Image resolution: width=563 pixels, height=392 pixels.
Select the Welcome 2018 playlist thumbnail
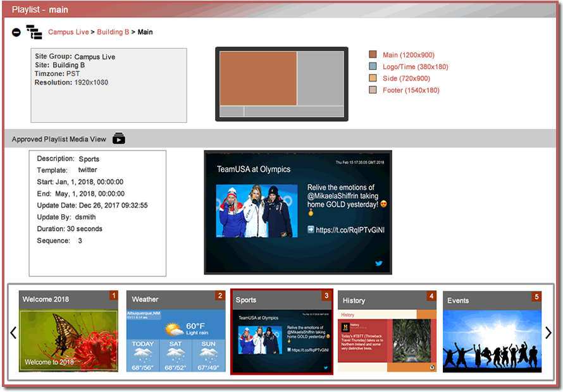pos(68,331)
